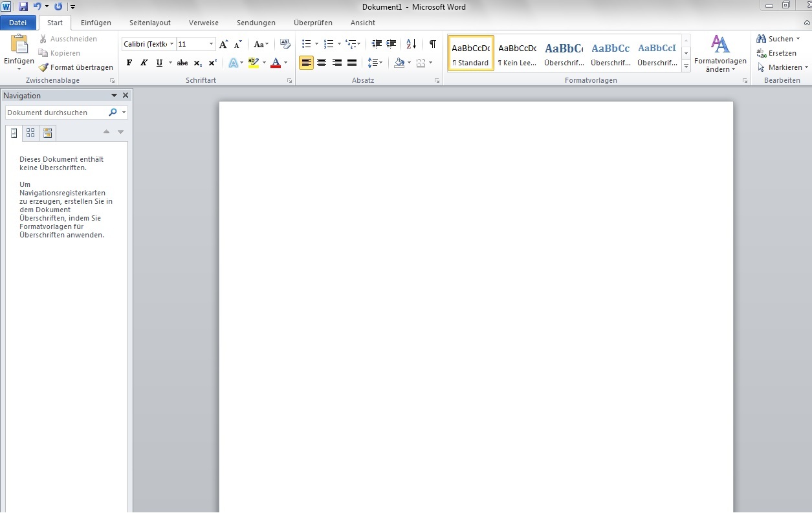Click the Sort A-Z icon
The image size is (812, 513).
[x=411, y=44]
